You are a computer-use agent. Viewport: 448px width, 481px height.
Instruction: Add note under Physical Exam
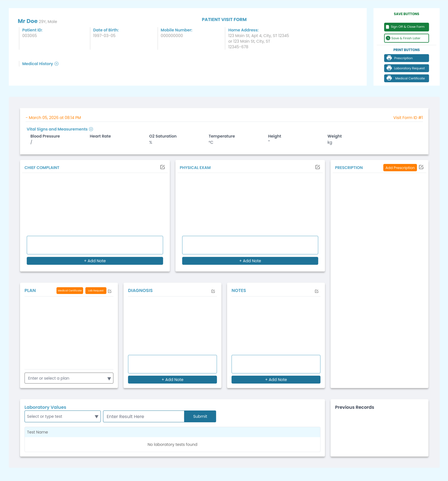tap(250, 261)
